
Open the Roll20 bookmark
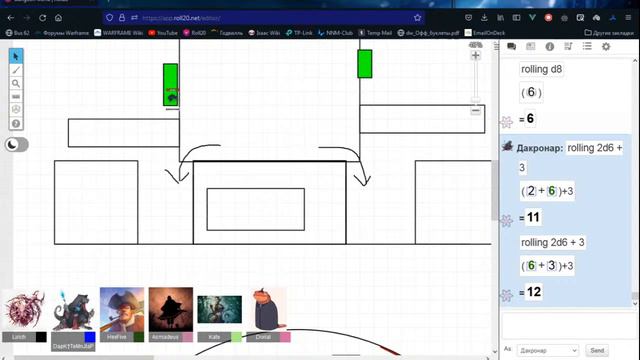coord(194,33)
